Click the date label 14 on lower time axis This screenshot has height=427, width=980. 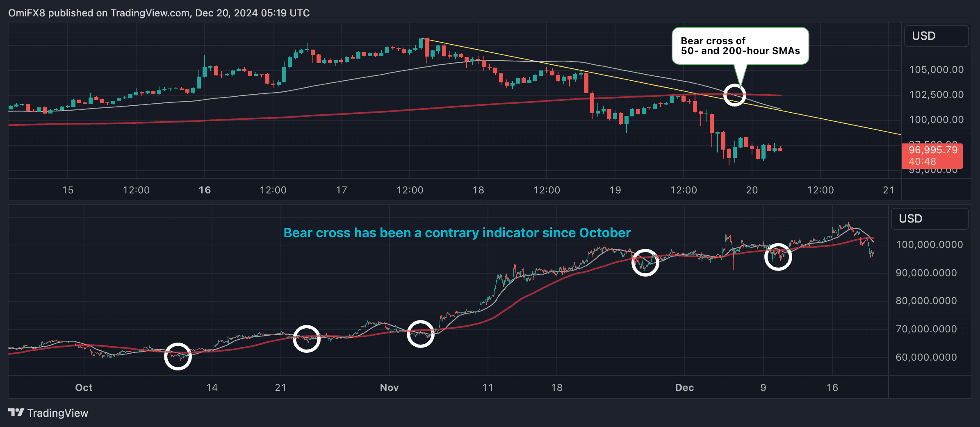[x=212, y=388]
